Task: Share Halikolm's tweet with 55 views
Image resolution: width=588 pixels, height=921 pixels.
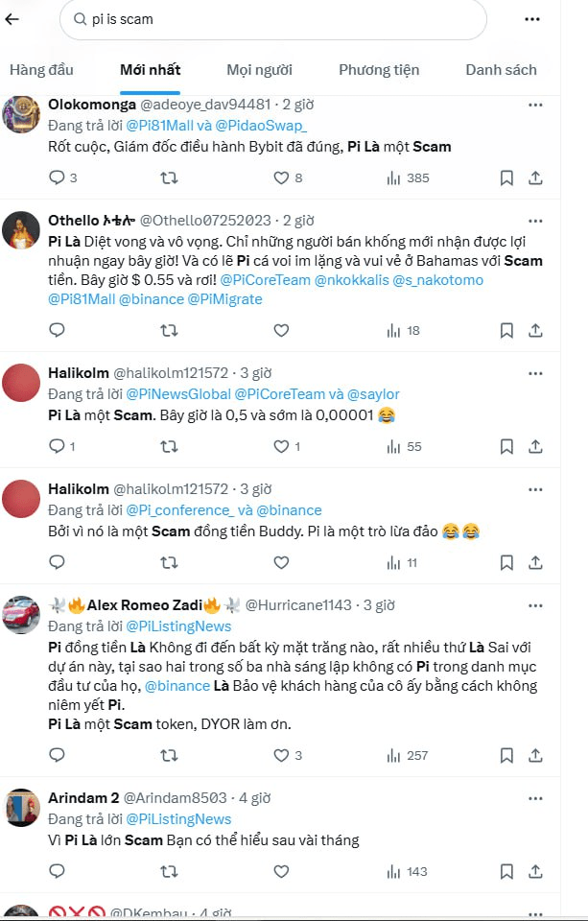Action: (536, 446)
